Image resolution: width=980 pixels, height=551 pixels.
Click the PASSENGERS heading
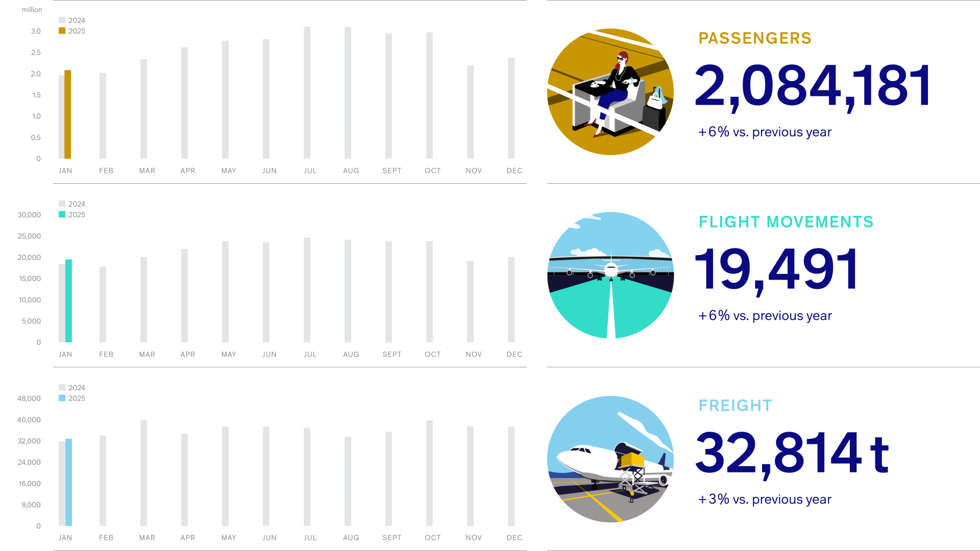click(x=755, y=38)
